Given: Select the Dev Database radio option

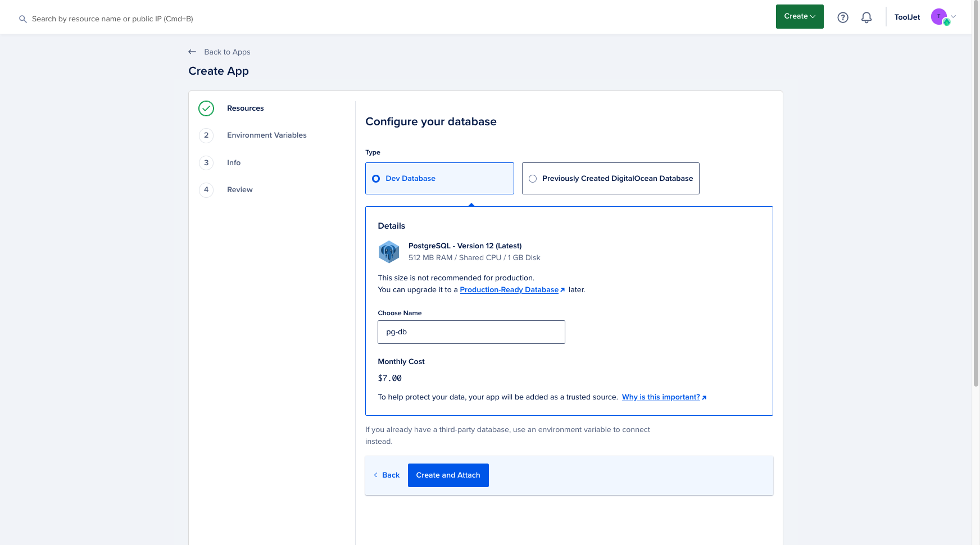Looking at the screenshot, I should pos(376,179).
